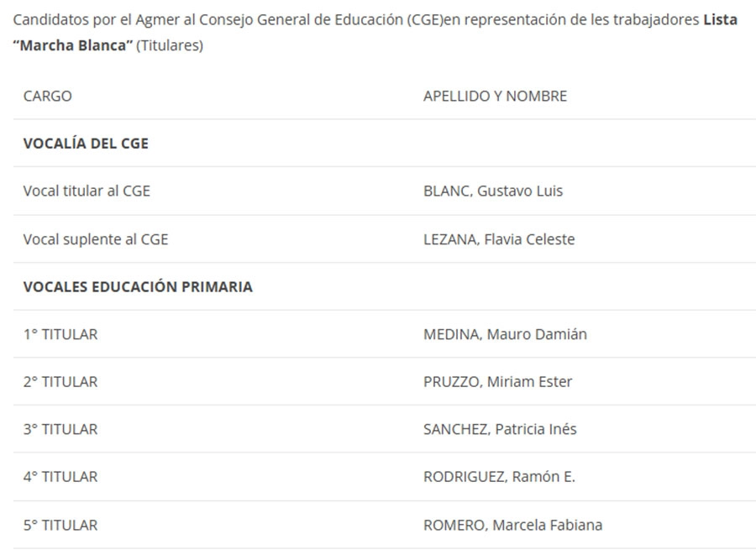Click the "Vocal suplente al CGE" cell

pyautogui.click(x=96, y=239)
